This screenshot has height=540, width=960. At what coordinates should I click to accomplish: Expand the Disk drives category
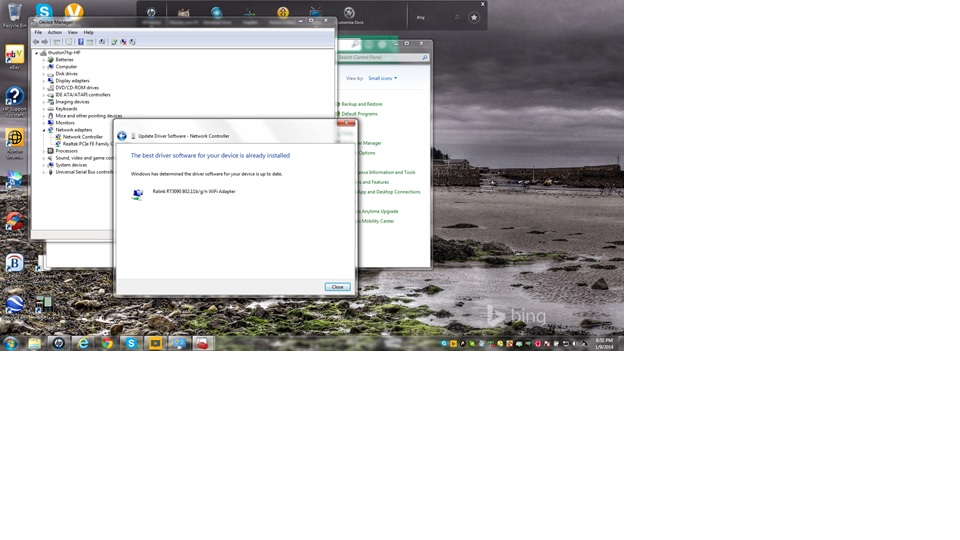pyautogui.click(x=43, y=73)
